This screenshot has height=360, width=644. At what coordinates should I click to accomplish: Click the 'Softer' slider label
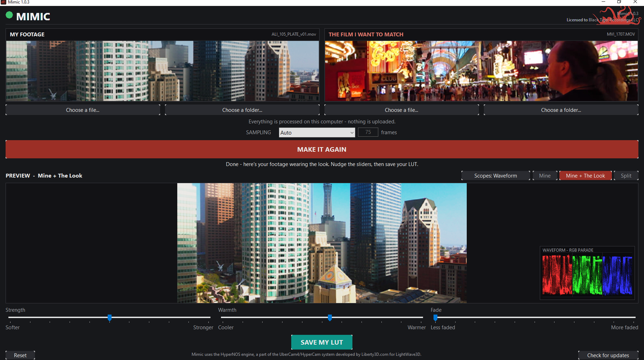pyautogui.click(x=13, y=327)
